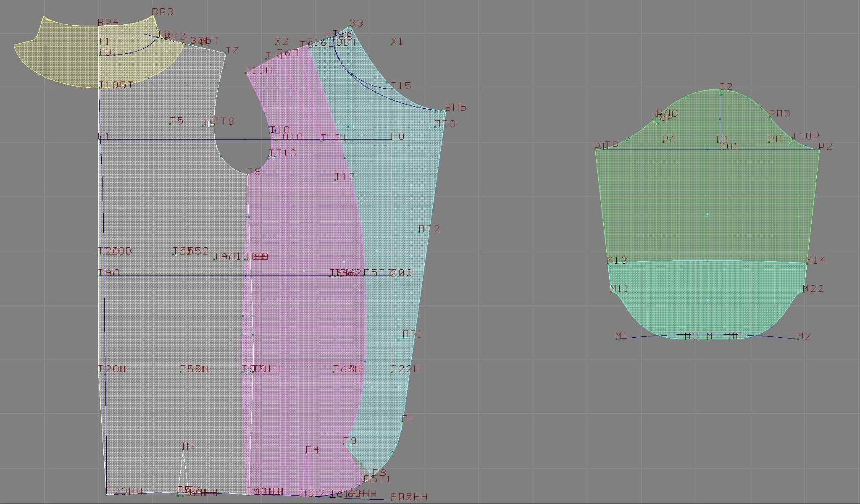Viewport: 860px width, 504px height.
Task: Select the point labeled М22
Action: [804, 291]
